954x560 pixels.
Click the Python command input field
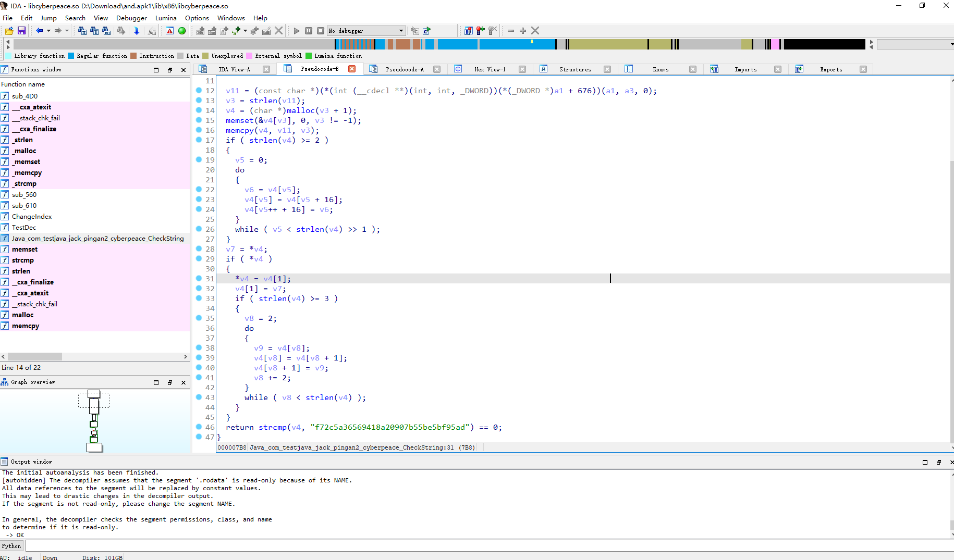[490, 546]
